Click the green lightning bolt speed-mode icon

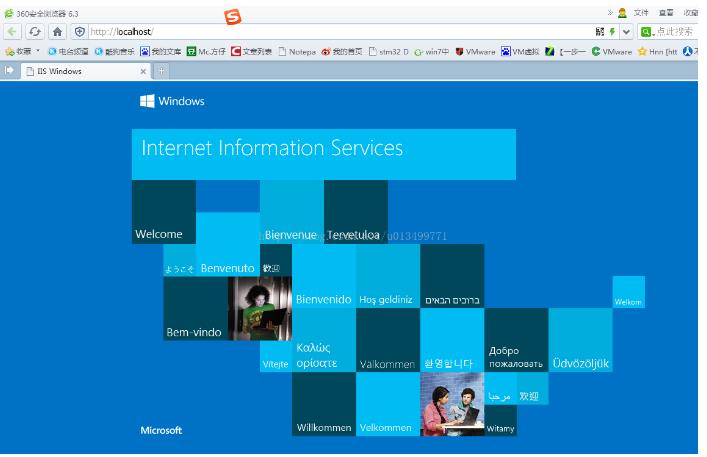tap(612, 32)
